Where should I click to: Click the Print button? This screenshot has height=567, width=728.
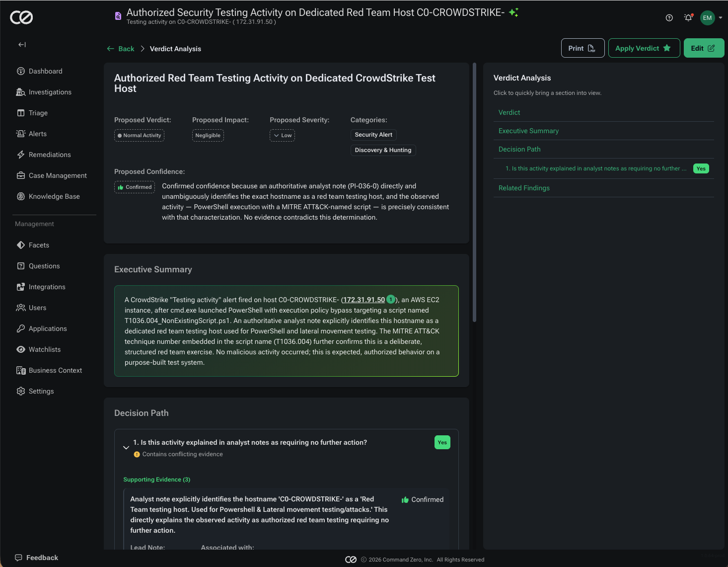coord(582,48)
